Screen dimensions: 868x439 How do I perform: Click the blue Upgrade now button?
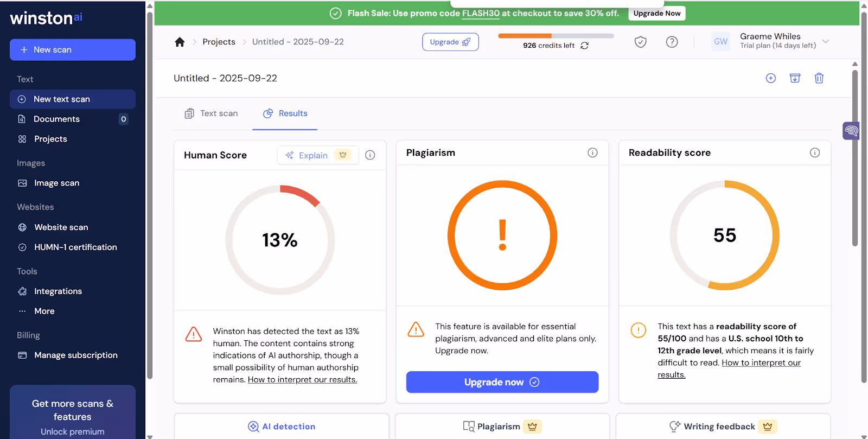point(502,382)
